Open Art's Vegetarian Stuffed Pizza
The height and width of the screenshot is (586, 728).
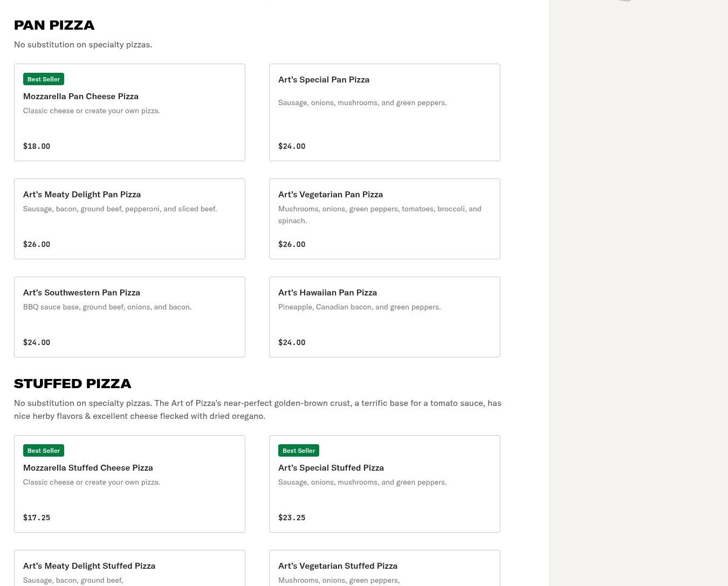pos(338,566)
